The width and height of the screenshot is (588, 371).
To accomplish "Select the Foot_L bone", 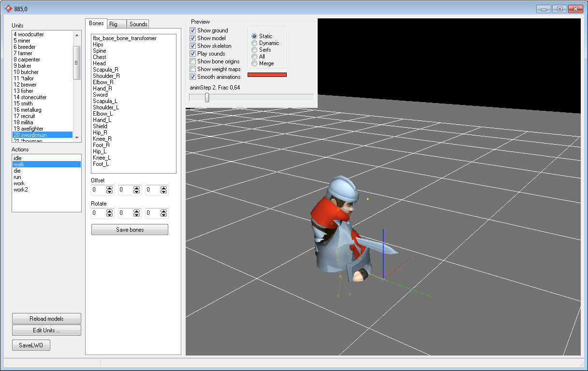I will [x=133, y=164].
